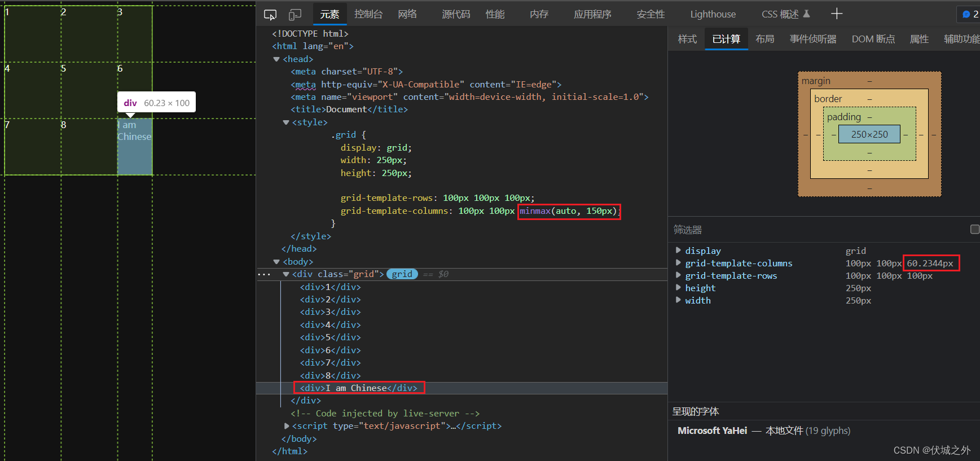This screenshot has height=461, width=980.
Task: Activate the inspect element picker icon
Action: pyautogui.click(x=270, y=14)
